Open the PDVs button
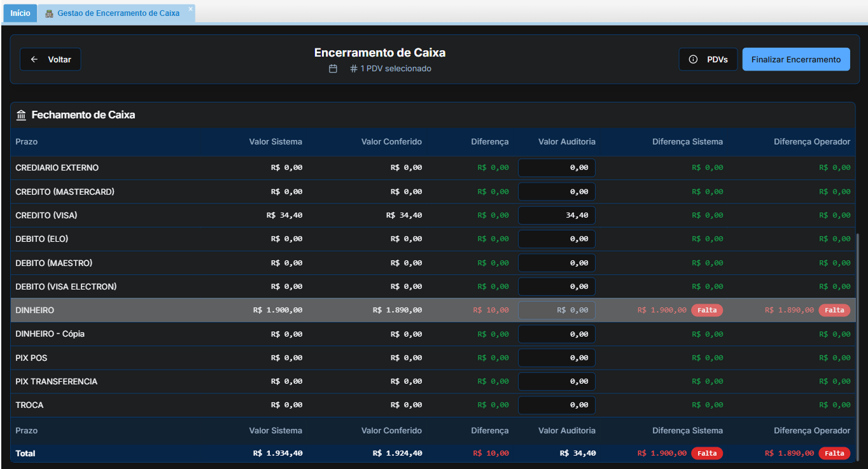Image resolution: width=868 pixels, height=469 pixels. [x=708, y=59]
